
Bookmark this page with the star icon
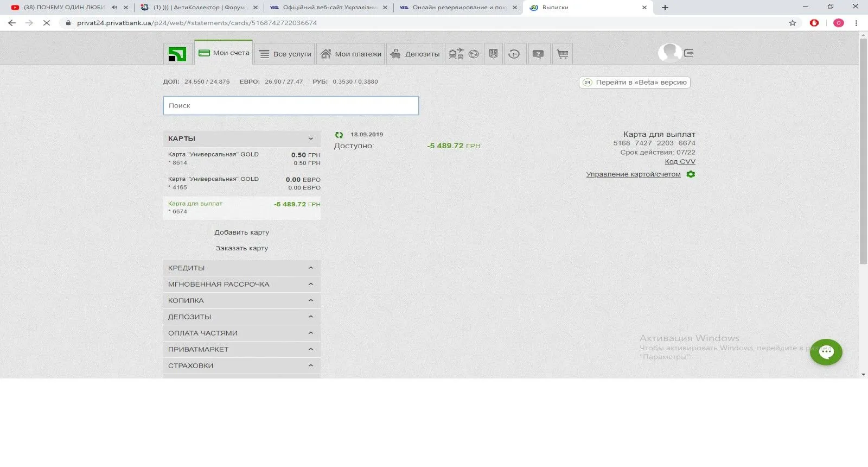(793, 23)
